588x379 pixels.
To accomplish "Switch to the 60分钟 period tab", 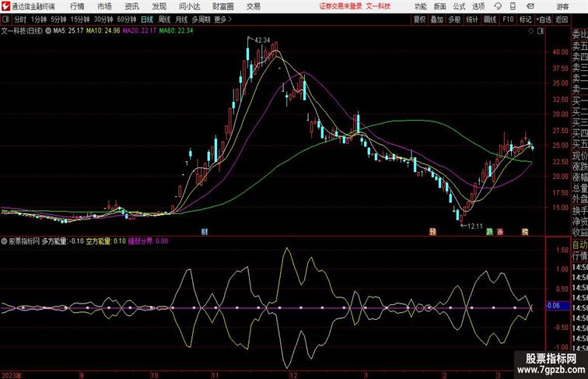I will click(127, 19).
